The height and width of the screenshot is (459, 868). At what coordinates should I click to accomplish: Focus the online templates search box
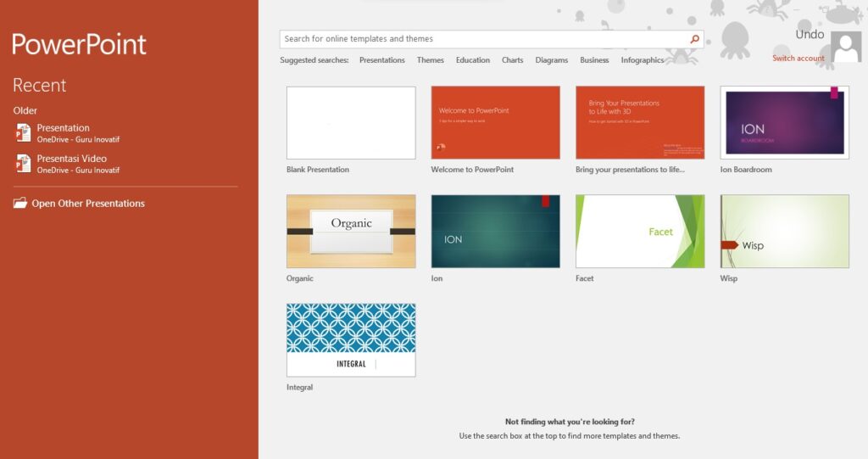coord(492,39)
